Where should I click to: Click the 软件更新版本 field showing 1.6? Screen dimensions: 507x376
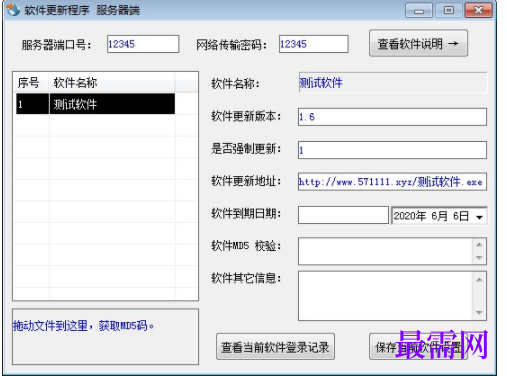pos(392,117)
